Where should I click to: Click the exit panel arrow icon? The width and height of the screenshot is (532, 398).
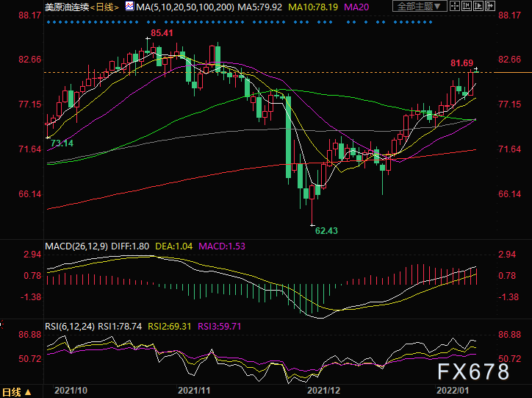point(490,6)
